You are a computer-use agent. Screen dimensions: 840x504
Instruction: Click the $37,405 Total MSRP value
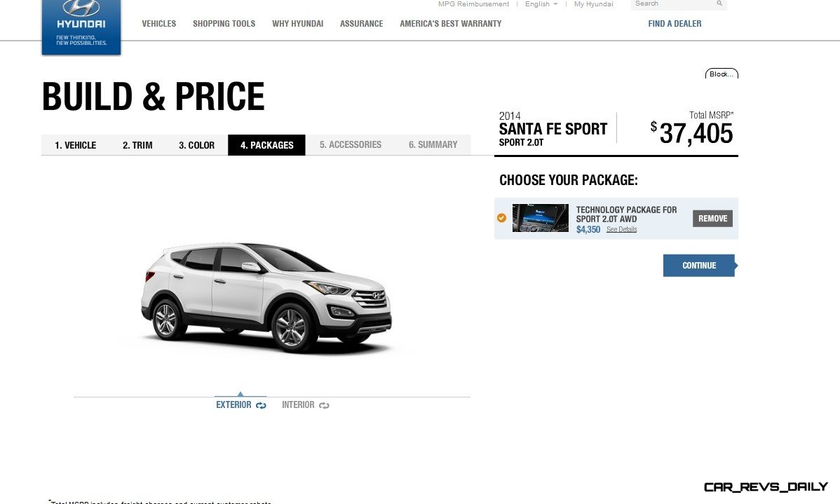click(691, 133)
